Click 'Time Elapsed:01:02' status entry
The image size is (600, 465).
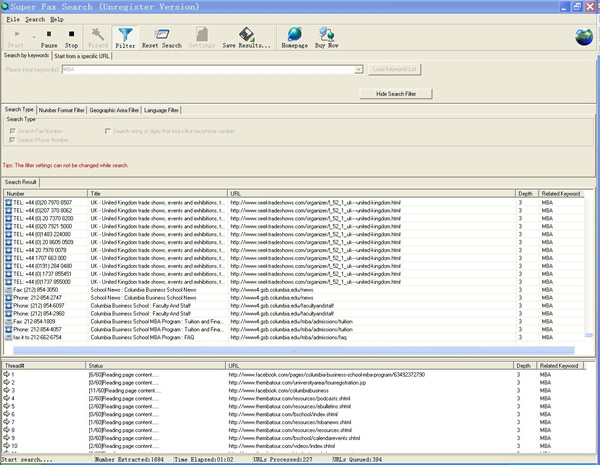204,459
